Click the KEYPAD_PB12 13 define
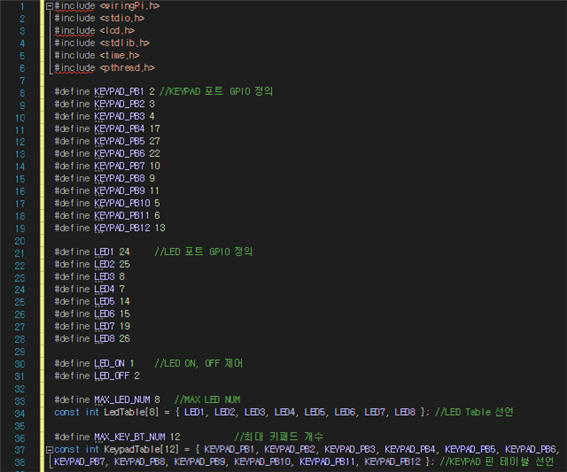The image size is (567, 472). pyautogui.click(x=110, y=228)
